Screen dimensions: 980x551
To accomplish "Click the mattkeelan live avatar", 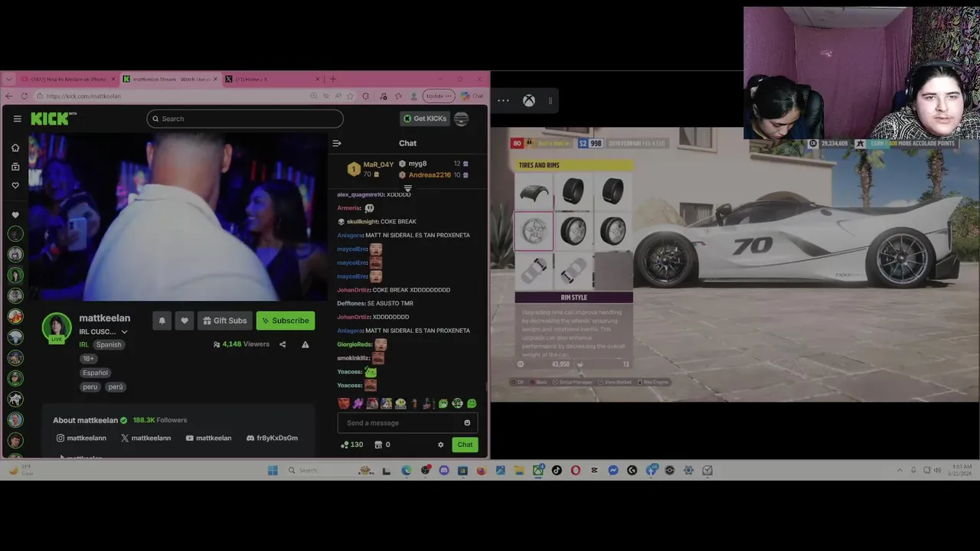I will click(57, 328).
